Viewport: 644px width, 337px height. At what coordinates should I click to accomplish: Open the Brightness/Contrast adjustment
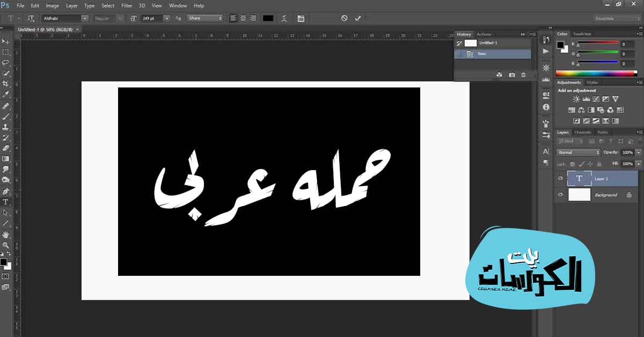point(576,99)
